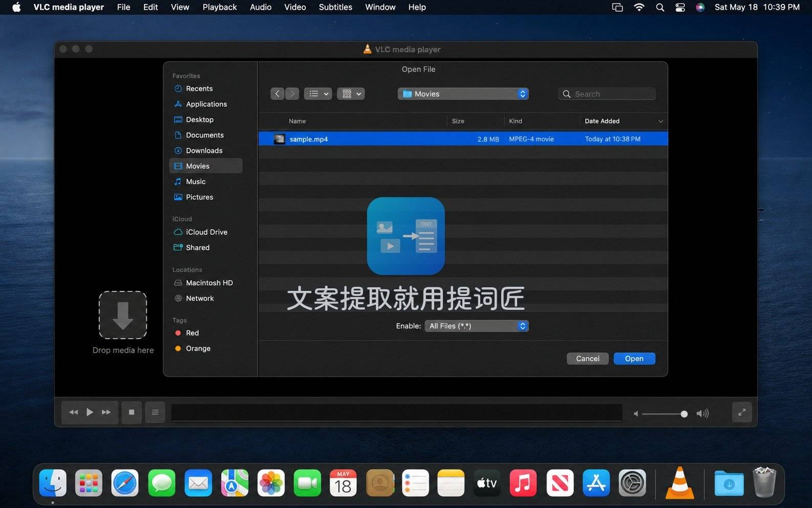This screenshot has height=508, width=812.
Task: Mute audio with the small speaker icon
Action: pos(636,414)
